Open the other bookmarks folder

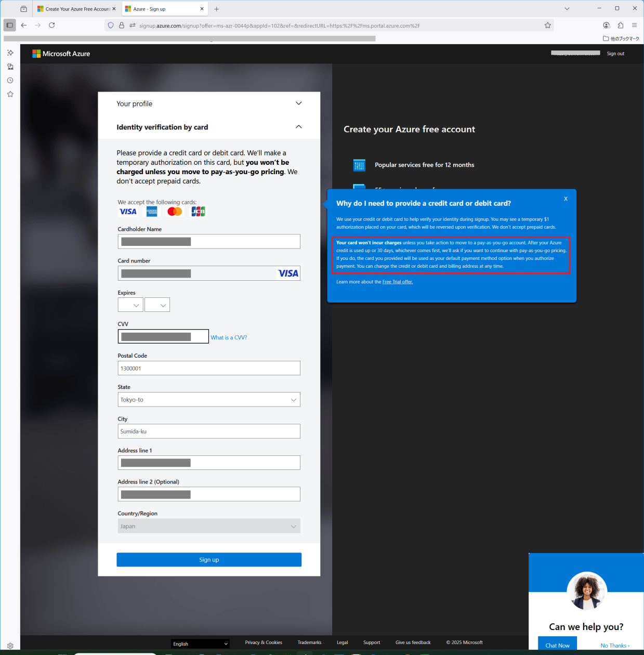pyautogui.click(x=621, y=38)
